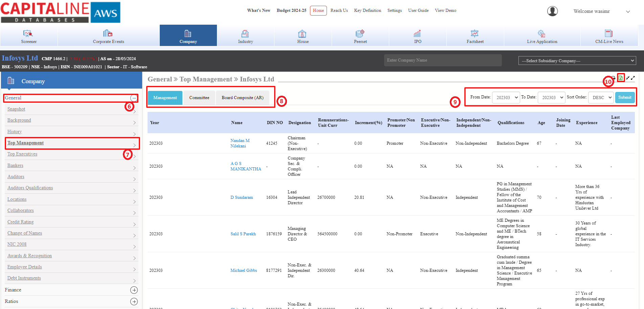The height and width of the screenshot is (309, 644).
Task: Open Employee Details in sidebar
Action: (x=25, y=267)
